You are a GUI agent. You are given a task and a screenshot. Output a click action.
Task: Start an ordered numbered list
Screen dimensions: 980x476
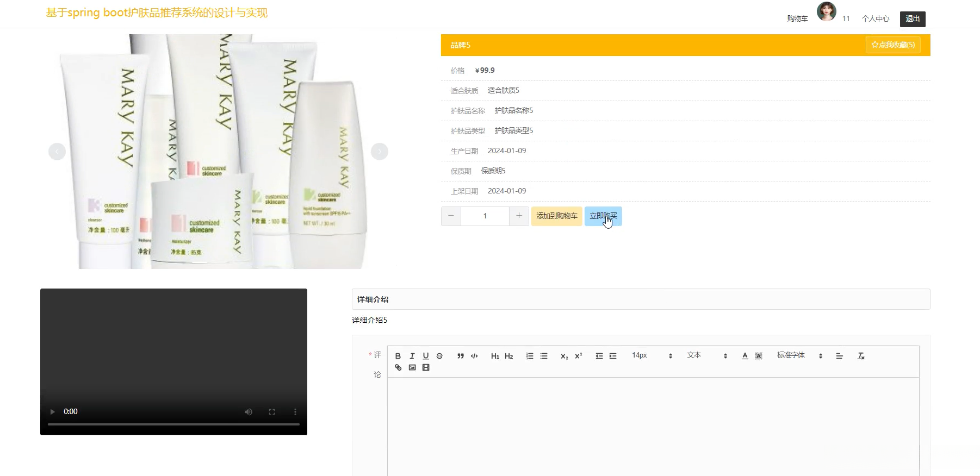pos(530,356)
